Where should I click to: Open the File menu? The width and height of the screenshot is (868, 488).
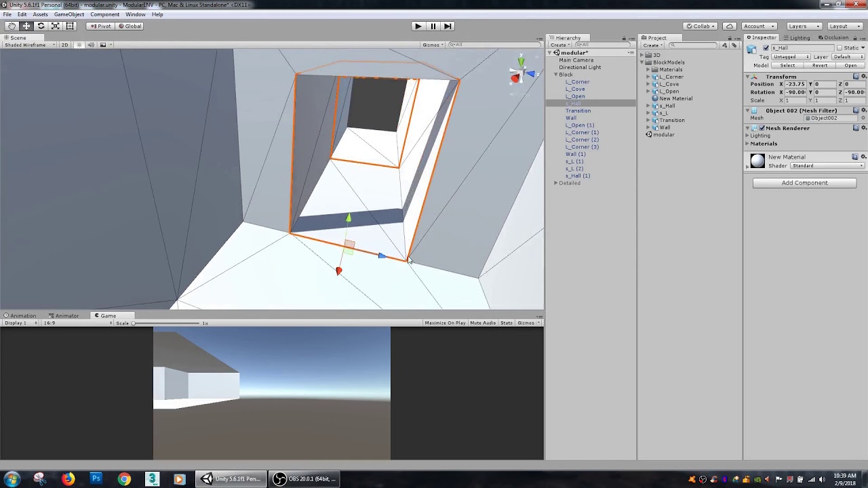tap(7, 14)
